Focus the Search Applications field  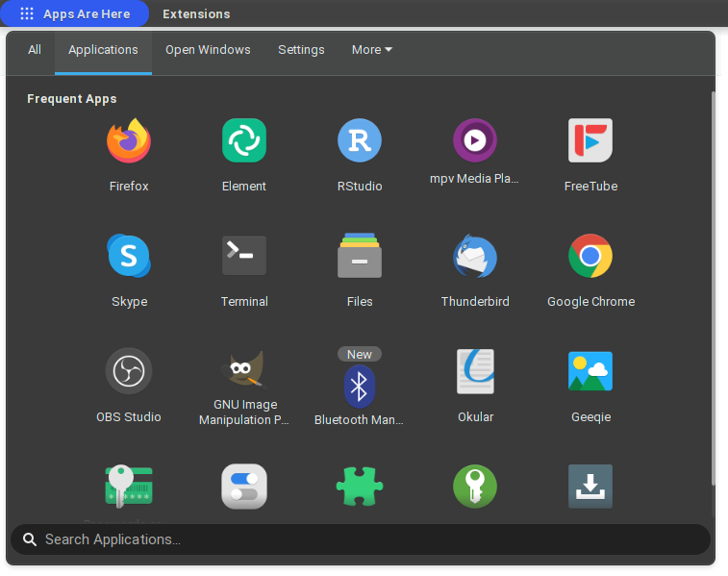click(361, 539)
